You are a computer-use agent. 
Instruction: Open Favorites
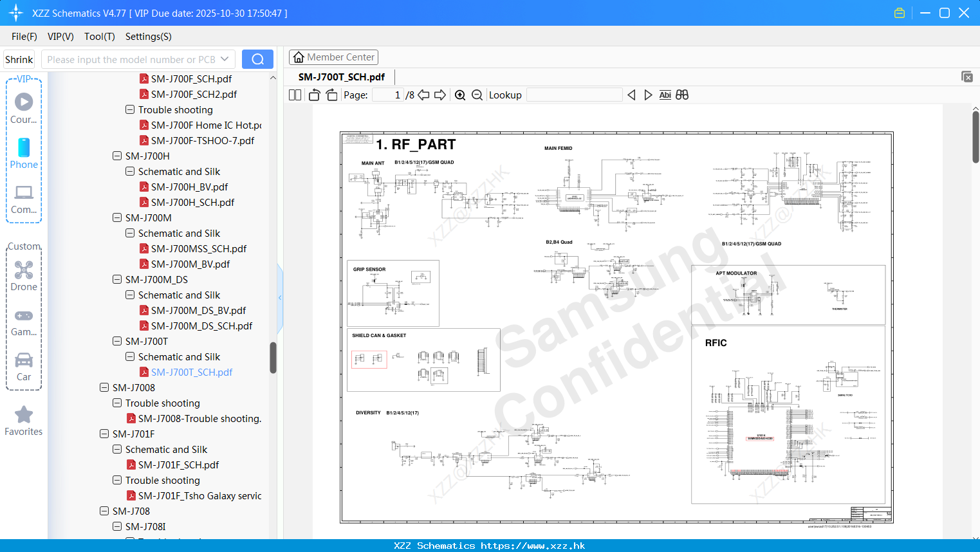tap(24, 421)
